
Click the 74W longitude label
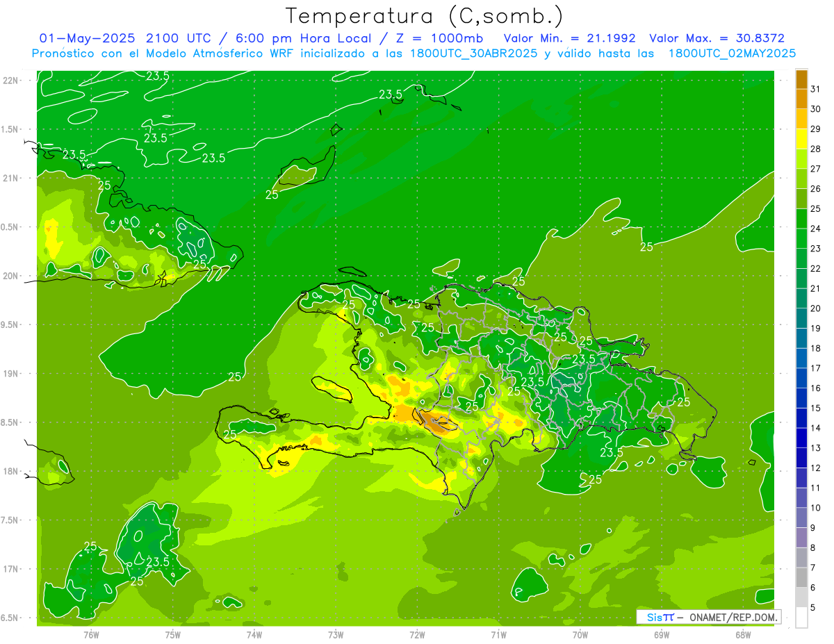(x=254, y=634)
